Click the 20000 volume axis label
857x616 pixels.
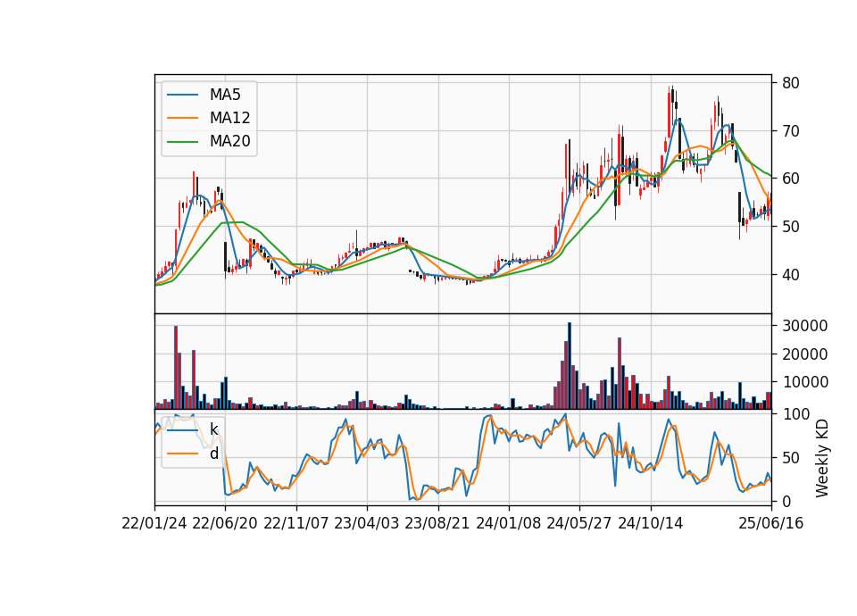click(x=804, y=354)
